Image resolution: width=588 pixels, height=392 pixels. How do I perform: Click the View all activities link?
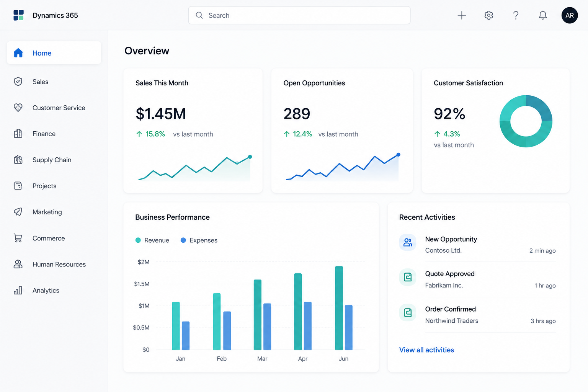(x=426, y=350)
